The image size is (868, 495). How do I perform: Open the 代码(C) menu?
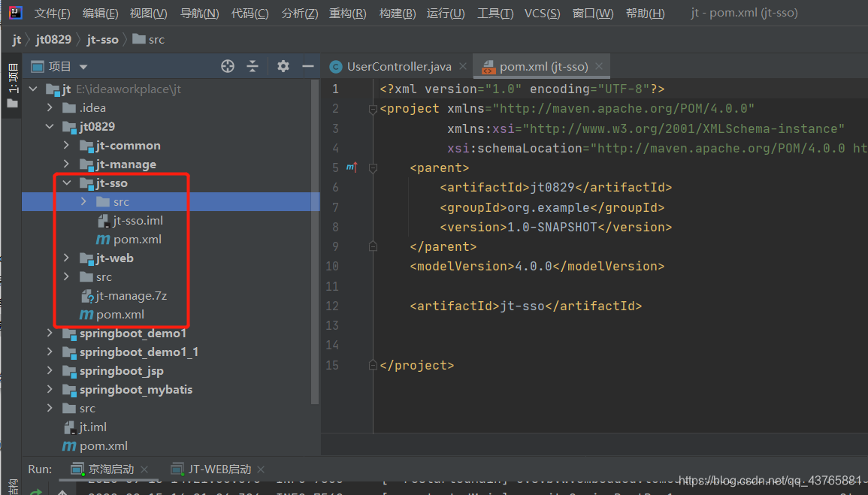pos(250,14)
